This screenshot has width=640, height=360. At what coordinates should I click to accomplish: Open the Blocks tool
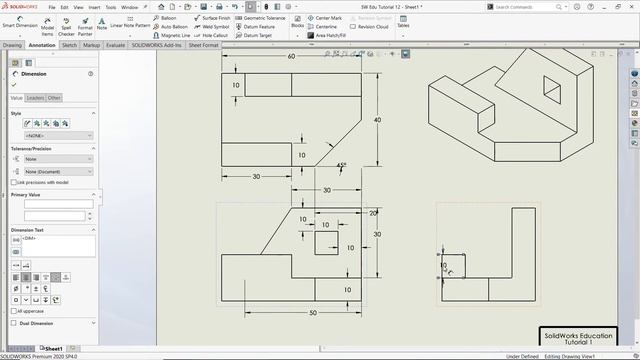pyautogui.click(x=298, y=22)
